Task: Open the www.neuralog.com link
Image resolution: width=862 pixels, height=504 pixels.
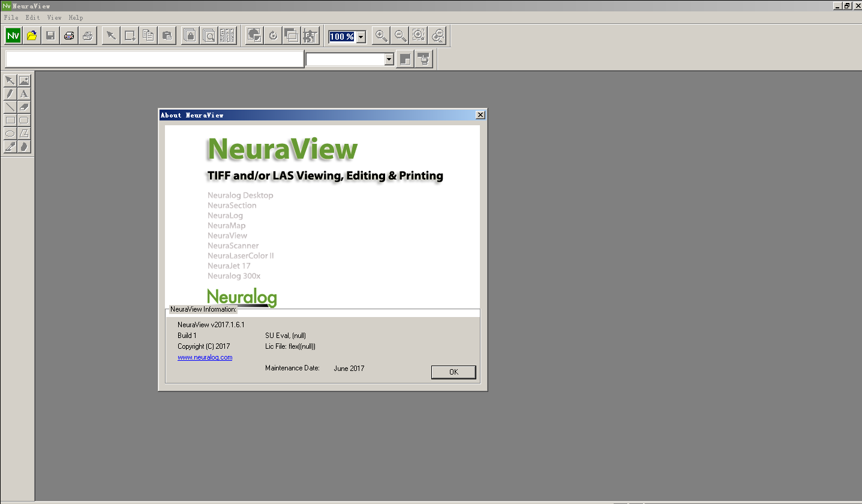Action: pos(205,357)
